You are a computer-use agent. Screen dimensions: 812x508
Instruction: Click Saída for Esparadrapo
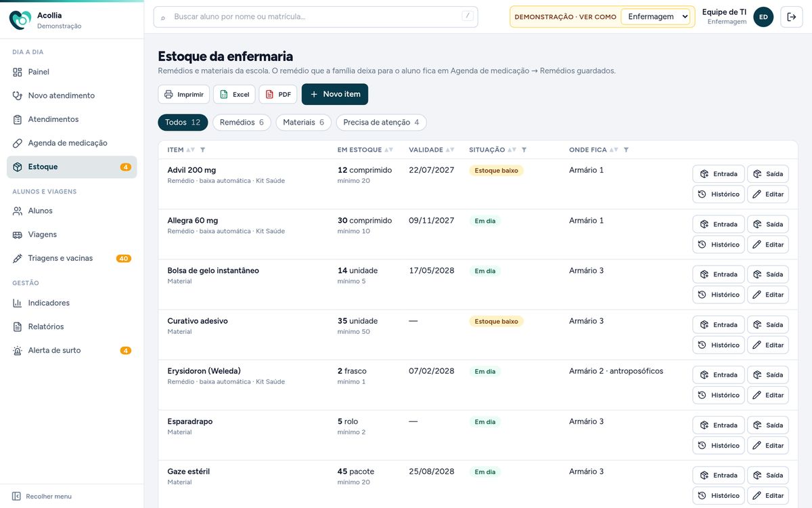pos(768,425)
